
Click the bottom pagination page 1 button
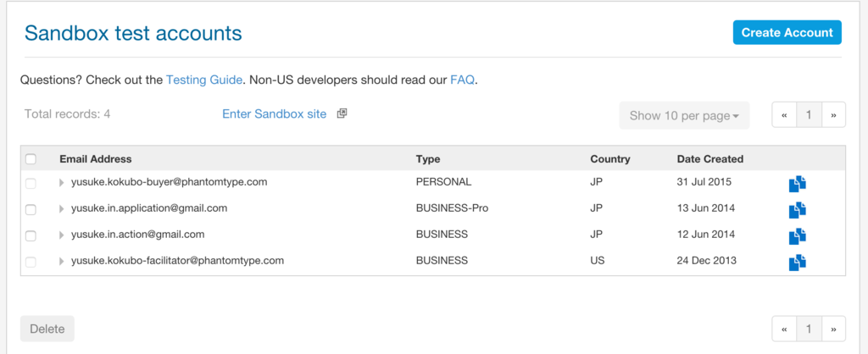click(810, 329)
